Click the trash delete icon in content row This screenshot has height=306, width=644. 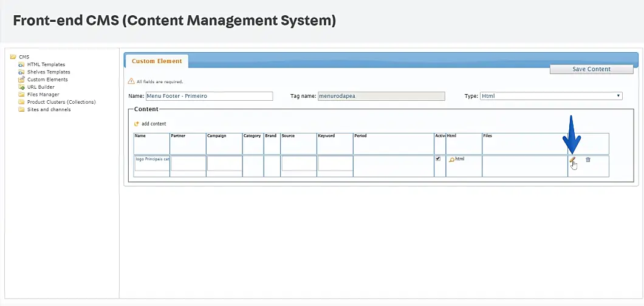tap(587, 160)
